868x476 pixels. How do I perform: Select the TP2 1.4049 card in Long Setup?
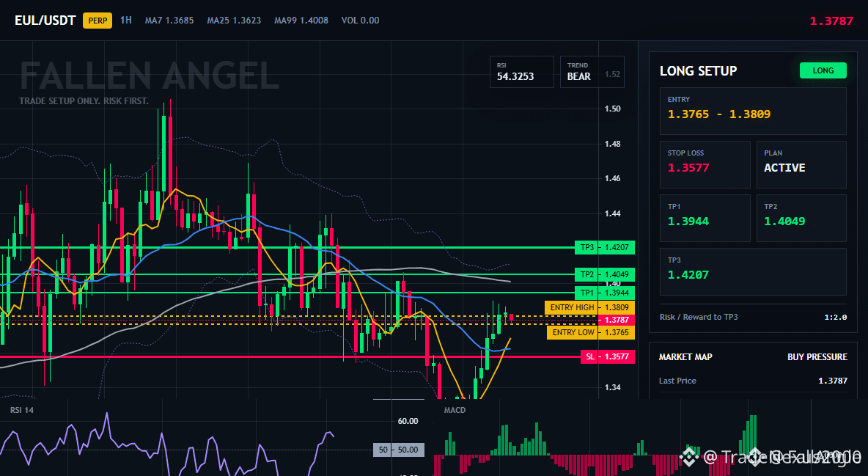point(801,218)
